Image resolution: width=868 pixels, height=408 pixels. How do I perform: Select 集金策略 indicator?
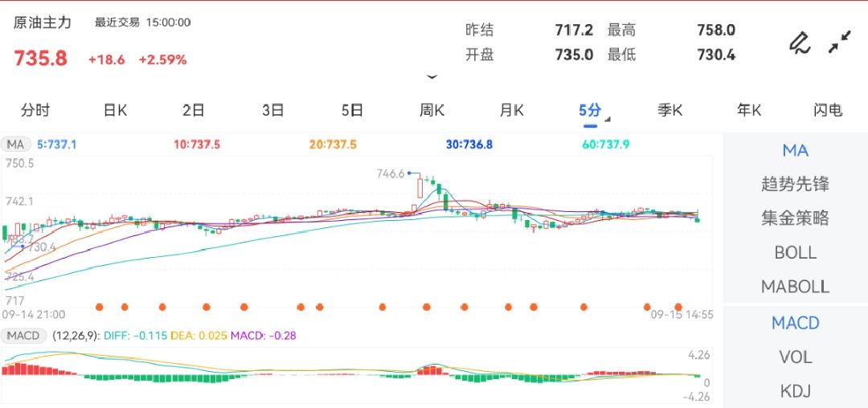pos(796,218)
